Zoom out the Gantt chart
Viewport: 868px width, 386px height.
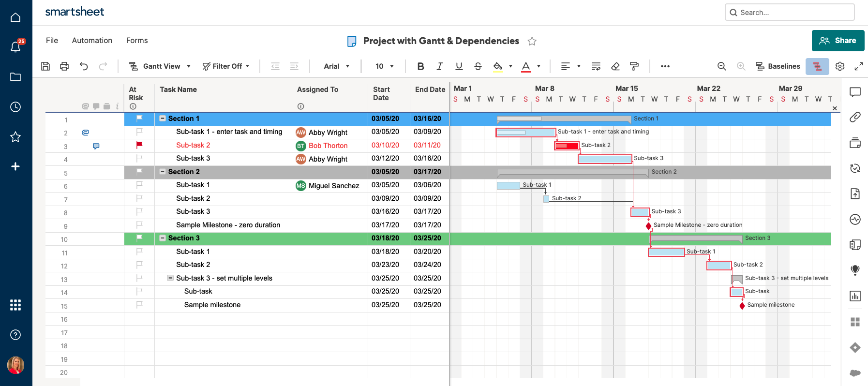click(x=722, y=66)
